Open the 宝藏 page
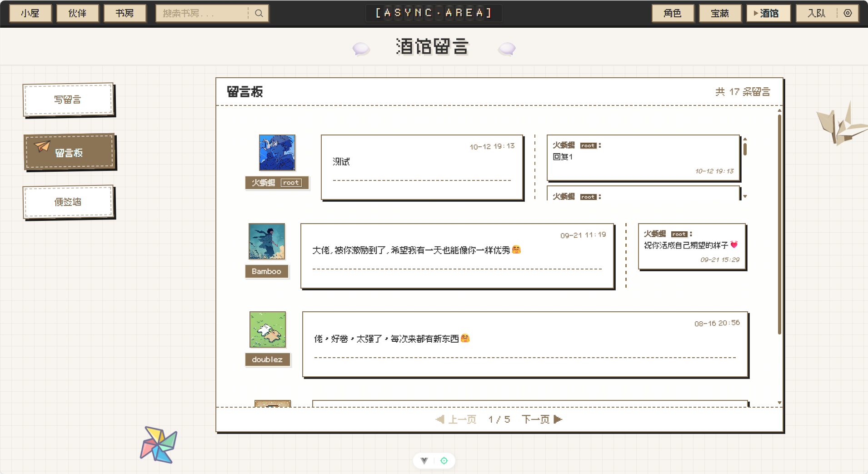 [x=720, y=13]
